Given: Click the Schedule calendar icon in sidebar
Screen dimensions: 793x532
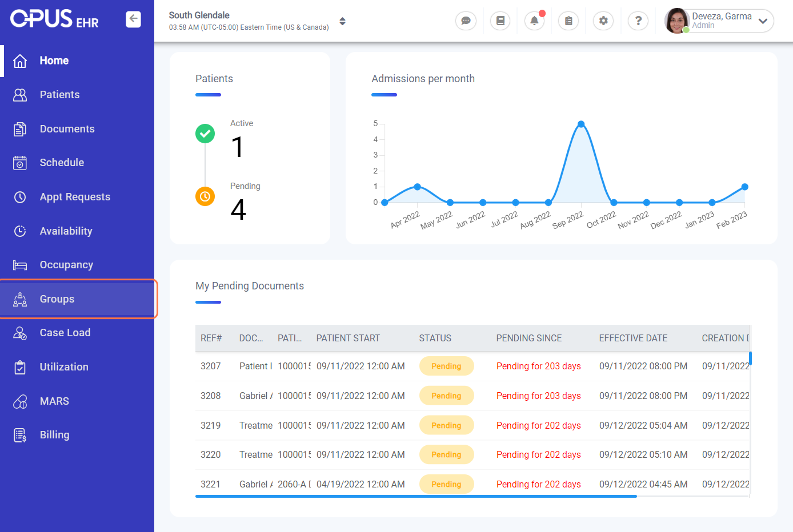Looking at the screenshot, I should click(x=20, y=163).
